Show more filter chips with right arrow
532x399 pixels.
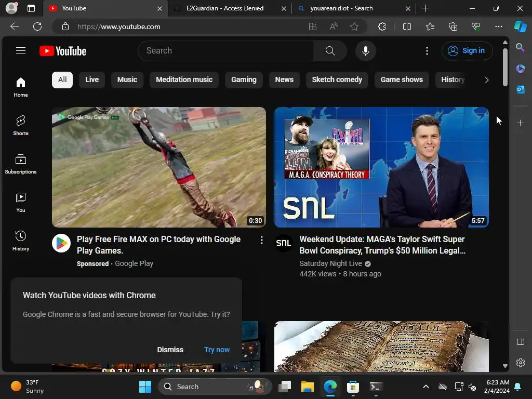(x=486, y=80)
